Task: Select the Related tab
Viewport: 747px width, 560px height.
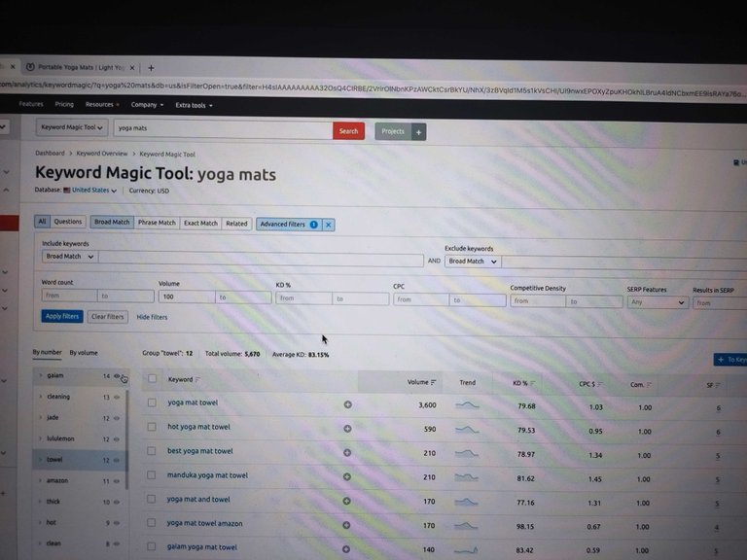Action: (x=236, y=224)
